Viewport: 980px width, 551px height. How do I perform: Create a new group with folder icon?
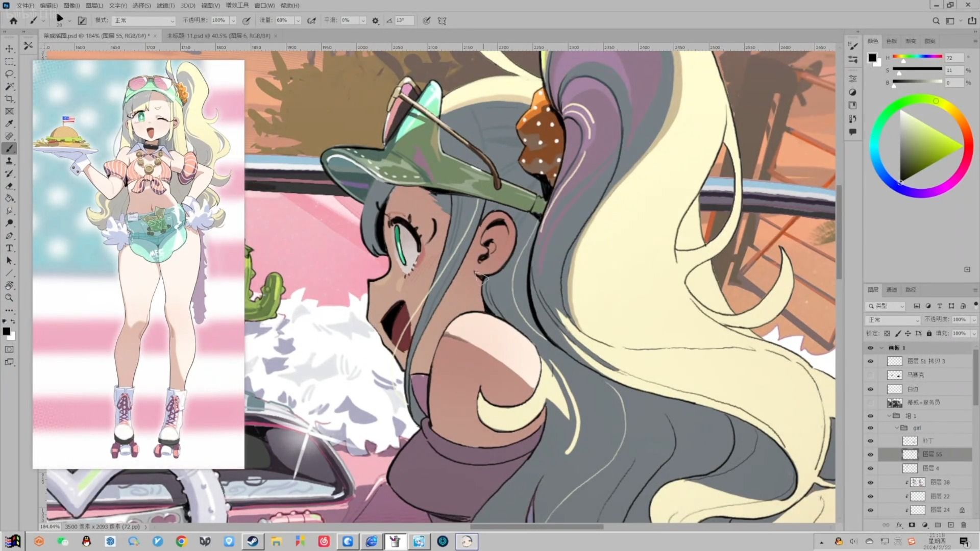tap(938, 525)
